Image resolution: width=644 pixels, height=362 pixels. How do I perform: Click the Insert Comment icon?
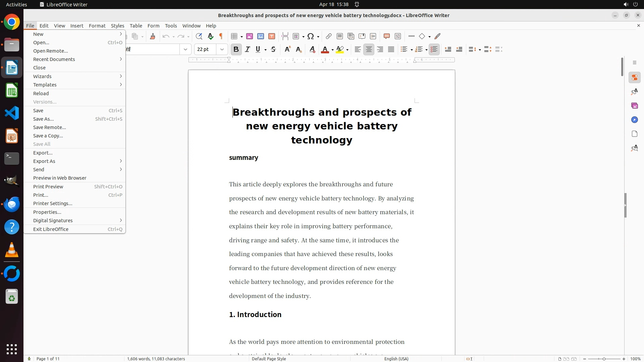(386, 36)
